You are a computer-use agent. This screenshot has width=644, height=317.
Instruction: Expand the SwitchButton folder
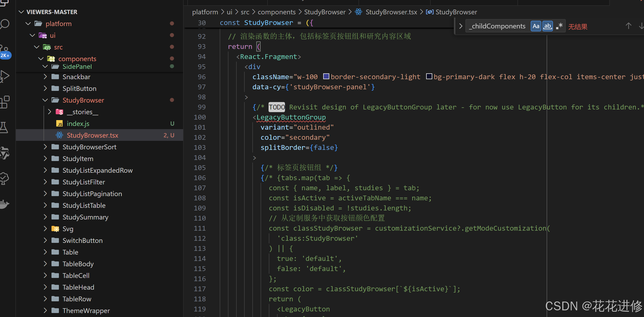(x=45, y=240)
